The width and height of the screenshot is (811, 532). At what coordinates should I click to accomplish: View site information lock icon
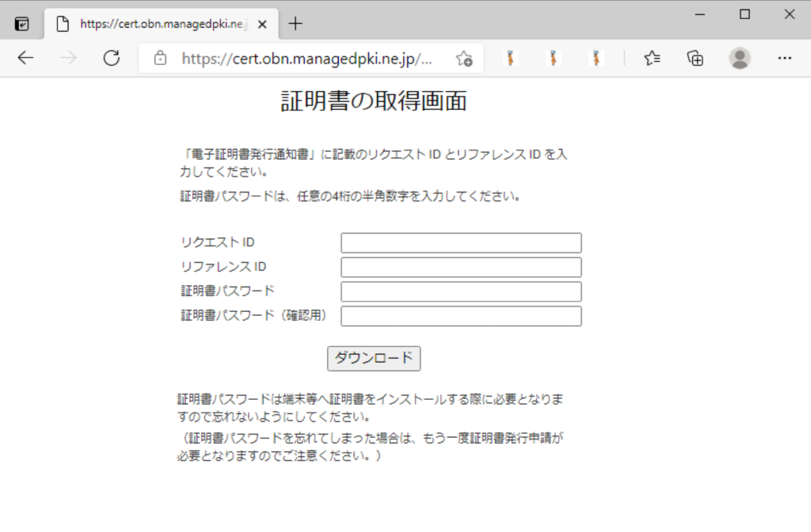(x=161, y=58)
